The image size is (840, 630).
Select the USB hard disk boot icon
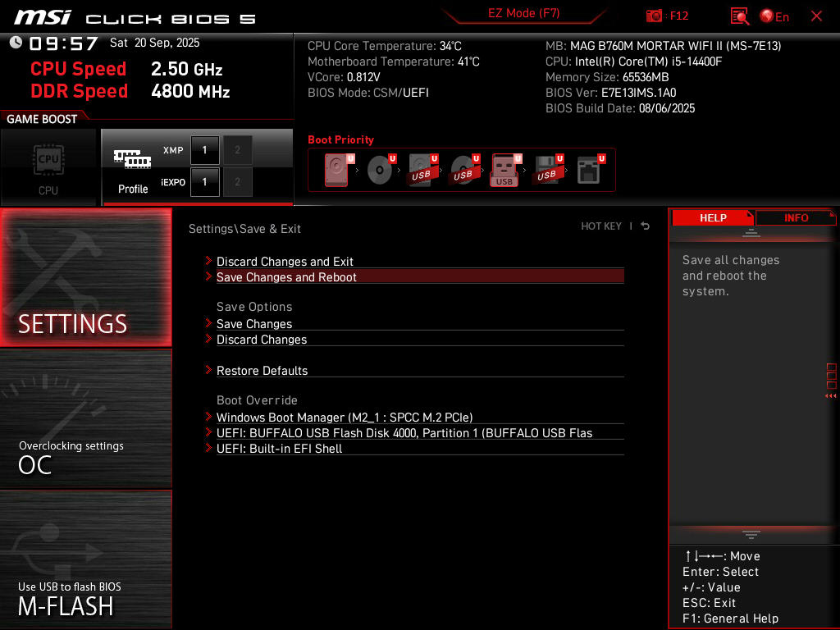422,170
